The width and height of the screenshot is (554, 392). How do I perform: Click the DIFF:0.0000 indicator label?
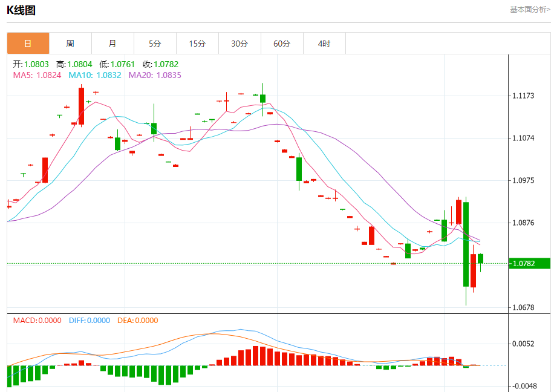[x=90, y=321]
